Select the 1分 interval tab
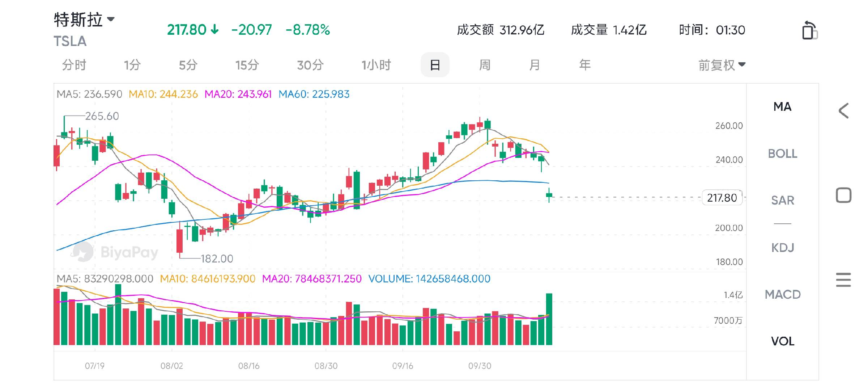 [132, 65]
